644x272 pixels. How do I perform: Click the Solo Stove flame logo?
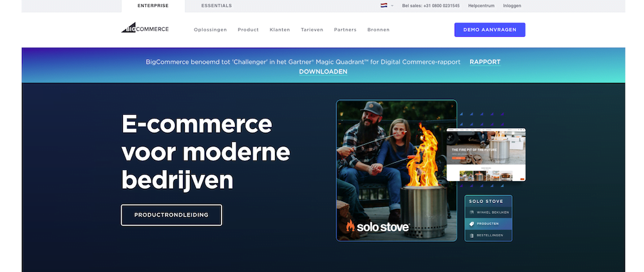click(x=351, y=226)
